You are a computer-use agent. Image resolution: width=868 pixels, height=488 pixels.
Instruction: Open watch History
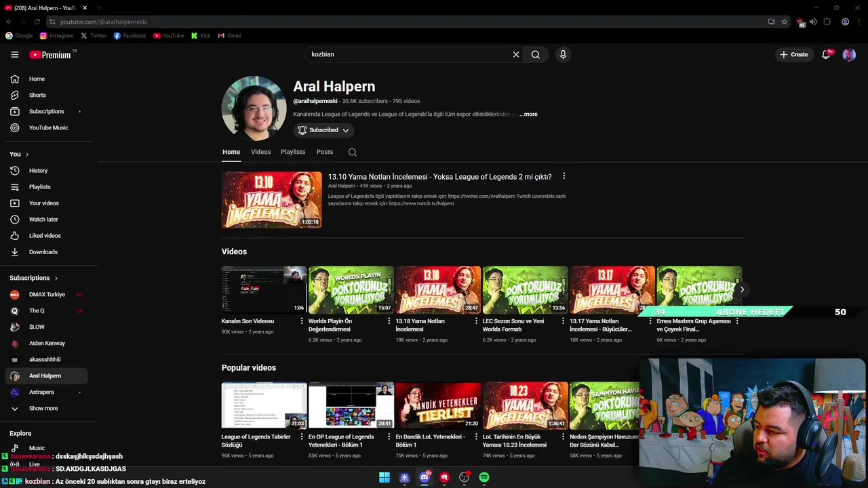46,171
